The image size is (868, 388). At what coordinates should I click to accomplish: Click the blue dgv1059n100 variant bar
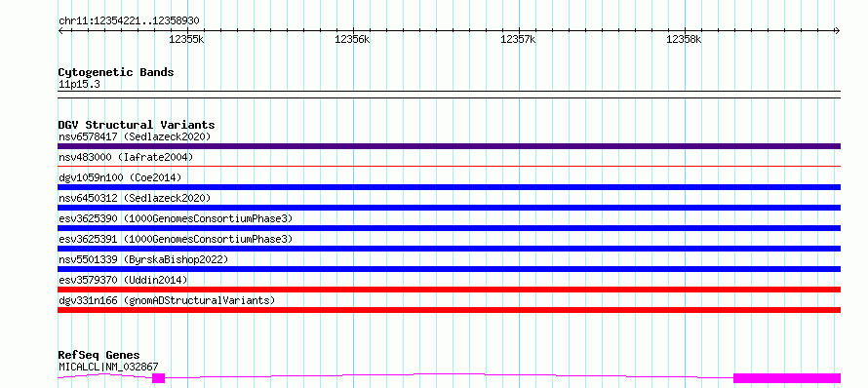point(449,187)
